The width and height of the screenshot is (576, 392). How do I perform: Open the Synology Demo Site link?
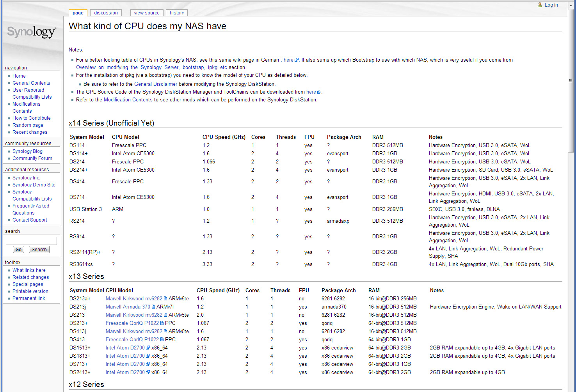point(34,185)
